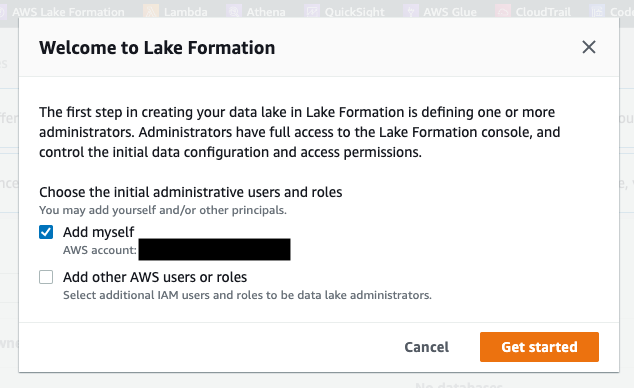
Task: Open the AWS Glue shortcut label
Action: point(450,12)
